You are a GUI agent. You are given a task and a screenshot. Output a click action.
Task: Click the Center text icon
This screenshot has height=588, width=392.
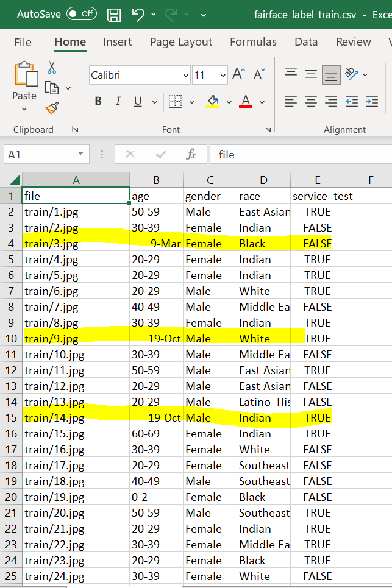tap(310, 101)
